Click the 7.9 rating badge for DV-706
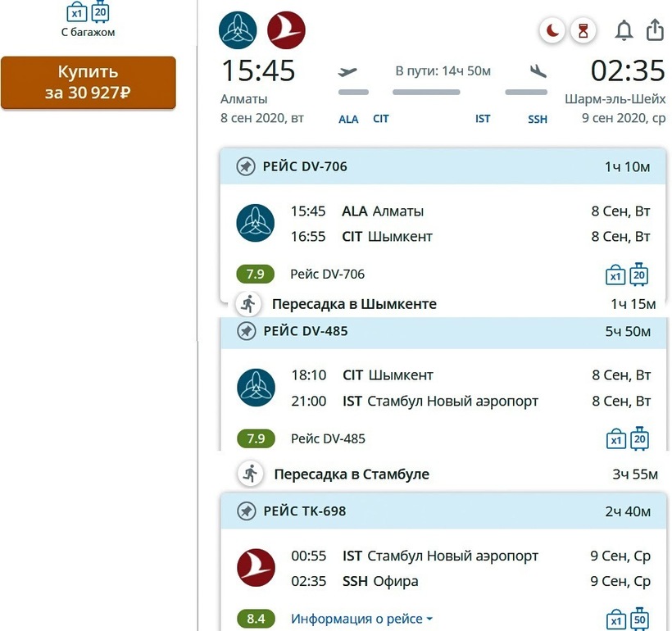 256,274
